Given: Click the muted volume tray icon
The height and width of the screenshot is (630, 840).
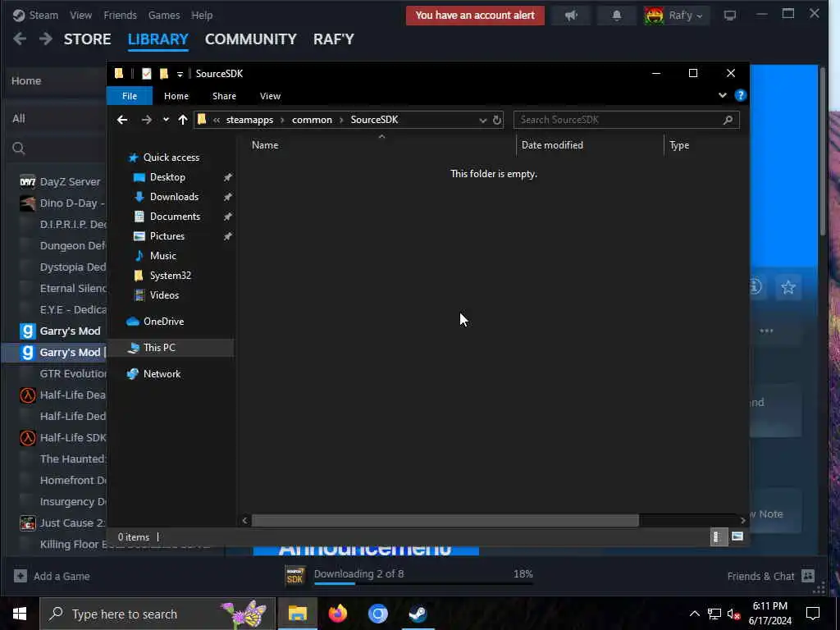Looking at the screenshot, I should 734,614.
